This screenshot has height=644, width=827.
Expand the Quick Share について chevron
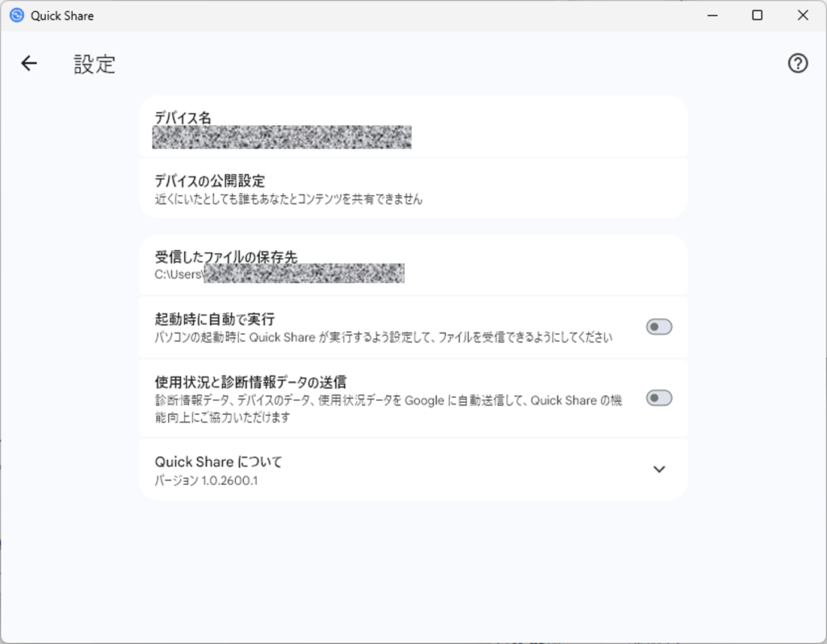click(659, 469)
